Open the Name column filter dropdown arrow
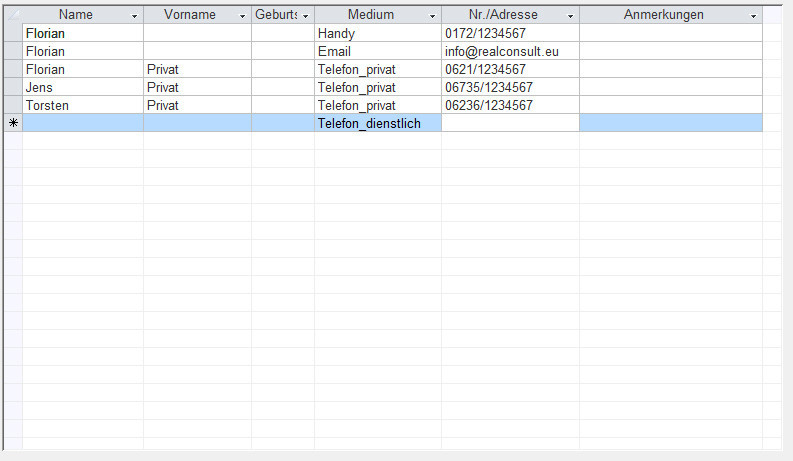The height and width of the screenshot is (461, 793). pos(135,16)
